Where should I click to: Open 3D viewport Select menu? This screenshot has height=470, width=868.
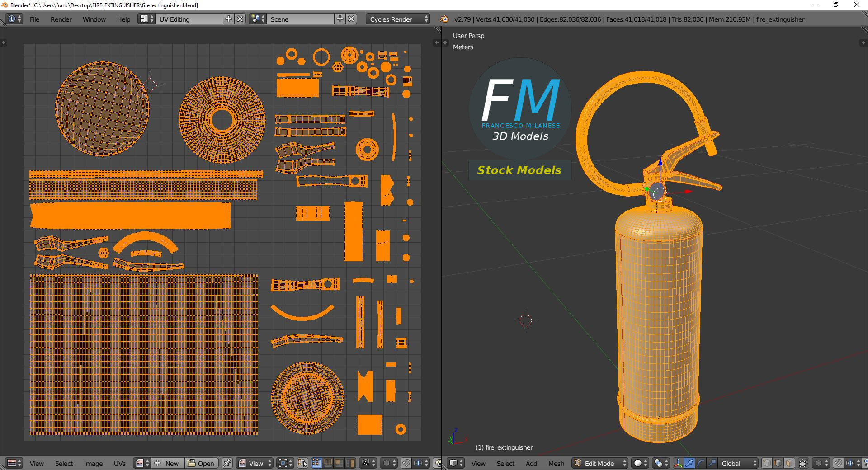(x=505, y=463)
